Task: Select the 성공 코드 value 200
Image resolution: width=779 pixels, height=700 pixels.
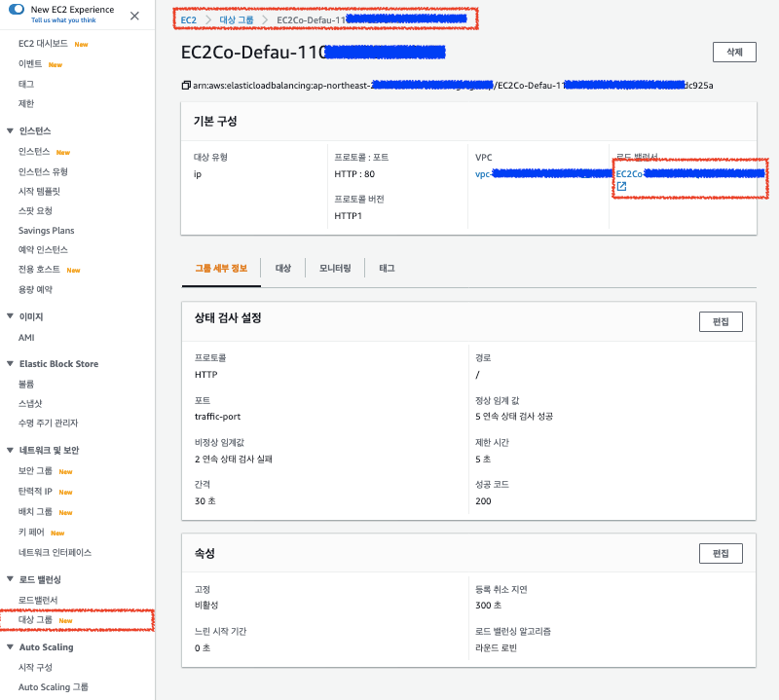Action: click(483, 501)
